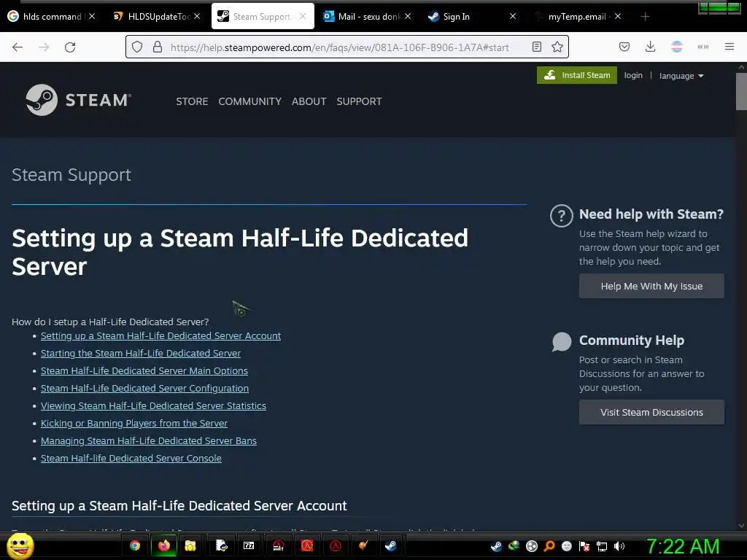Open the ABOUT menu item
Image resolution: width=747 pixels, height=560 pixels.
[x=309, y=101]
